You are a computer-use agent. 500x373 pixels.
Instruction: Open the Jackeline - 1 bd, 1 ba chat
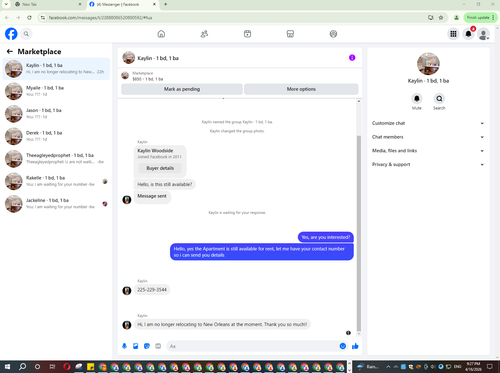[56, 204]
